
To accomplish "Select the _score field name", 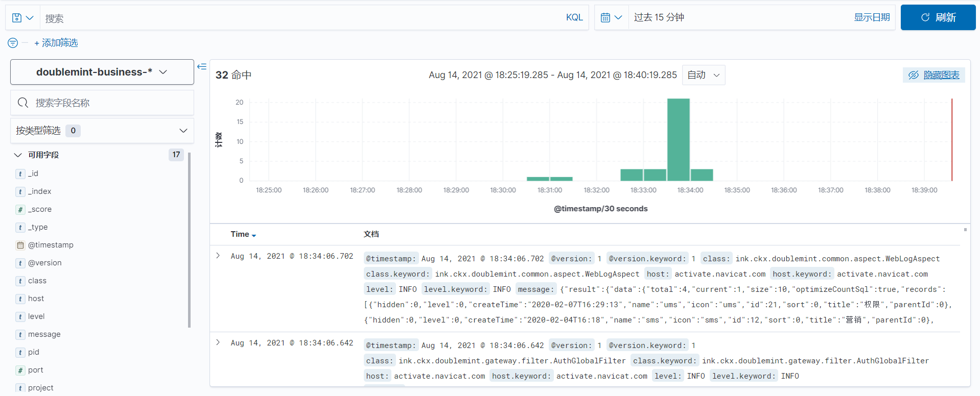I will pyautogui.click(x=40, y=209).
